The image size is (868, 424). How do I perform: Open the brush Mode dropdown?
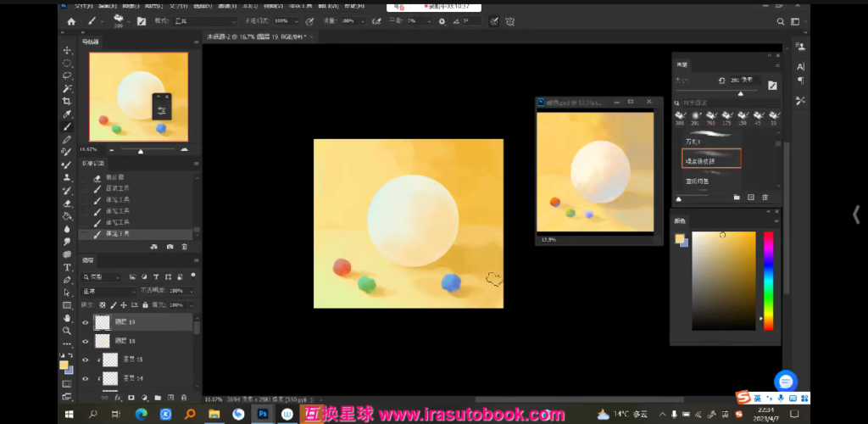point(205,21)
